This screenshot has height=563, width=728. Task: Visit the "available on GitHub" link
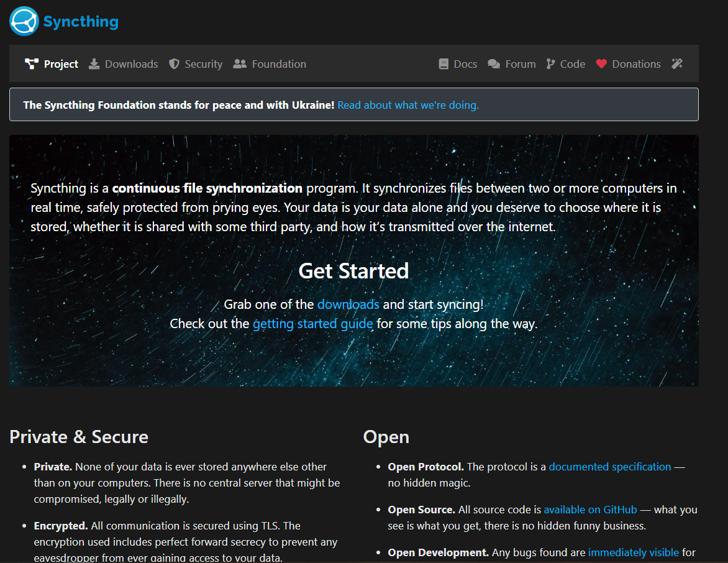(590, 509)
